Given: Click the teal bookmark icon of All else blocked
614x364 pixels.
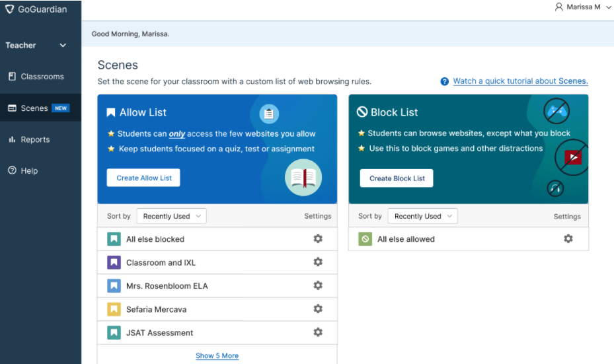Looking at the screenshot, I should [x=114, y=238].
